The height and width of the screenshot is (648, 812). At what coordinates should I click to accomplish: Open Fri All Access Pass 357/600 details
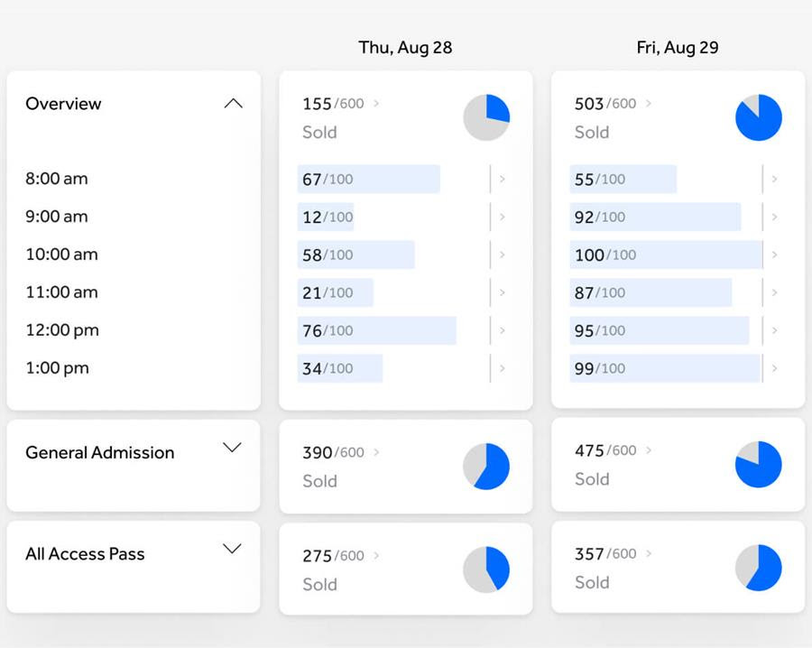[x=649, y=554]
